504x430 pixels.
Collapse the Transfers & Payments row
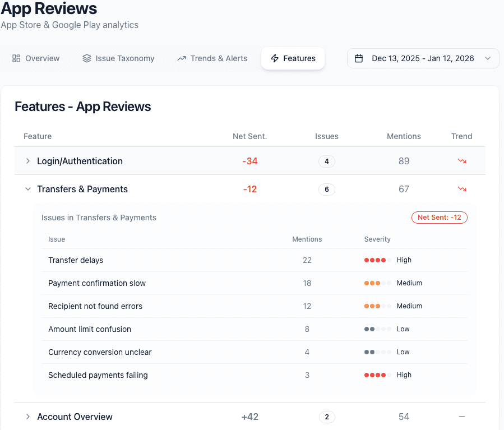(27, 189)
